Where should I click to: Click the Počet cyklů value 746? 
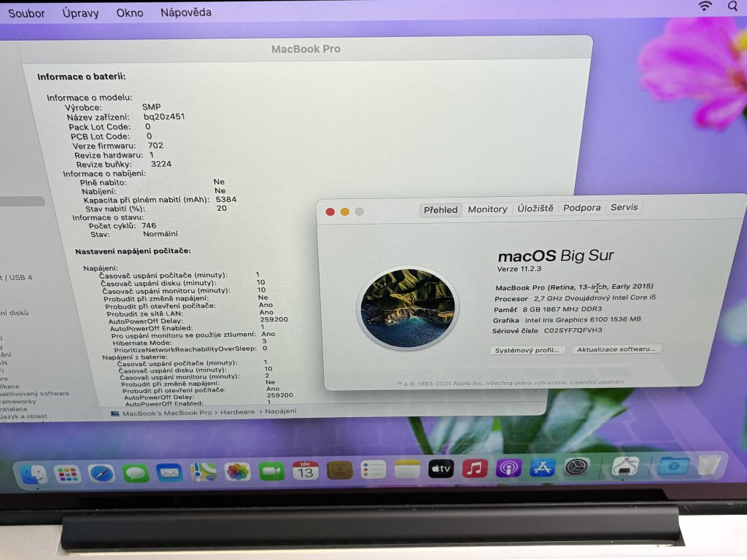149,226
